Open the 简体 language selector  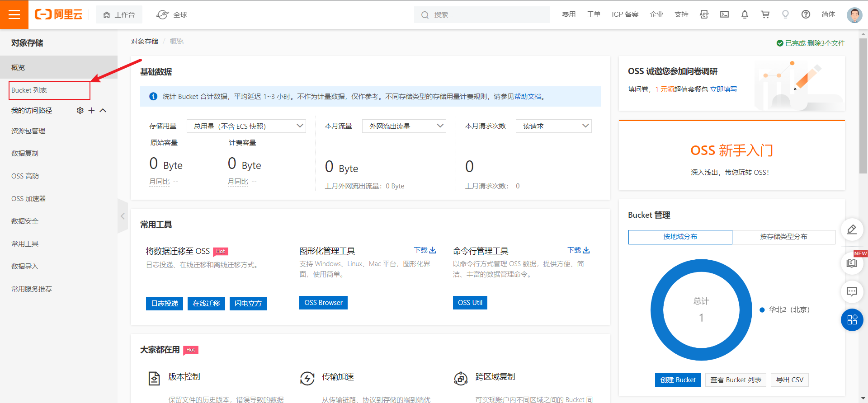828,14
